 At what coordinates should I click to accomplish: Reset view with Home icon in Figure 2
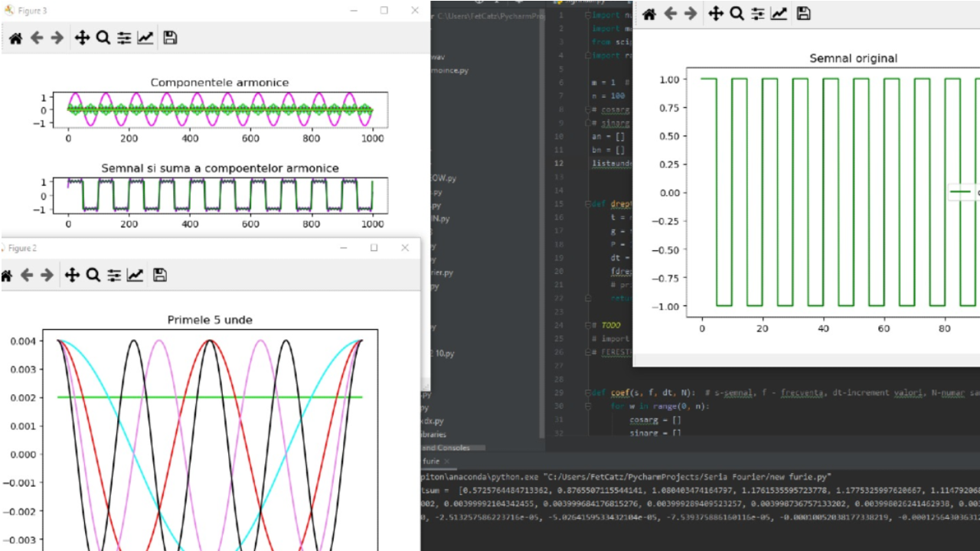click(x=6, y=275)
